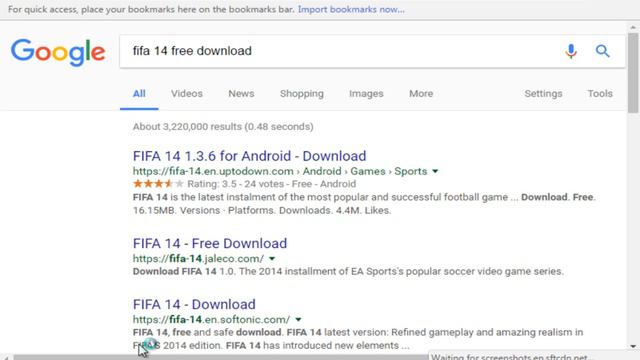Click the vertical scrollbar thumb
Image resolution: width=640 pixels, height=360 pixels.
point(633,73)
